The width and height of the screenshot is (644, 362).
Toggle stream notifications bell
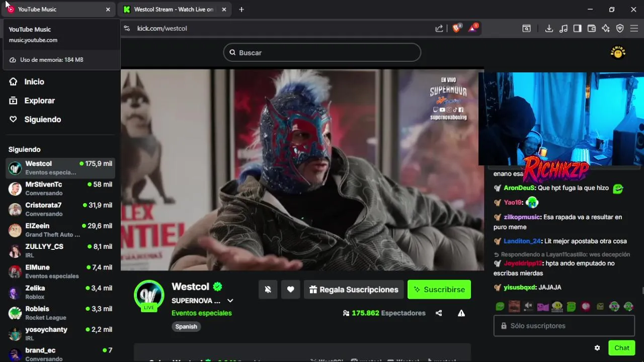[268, 290]
